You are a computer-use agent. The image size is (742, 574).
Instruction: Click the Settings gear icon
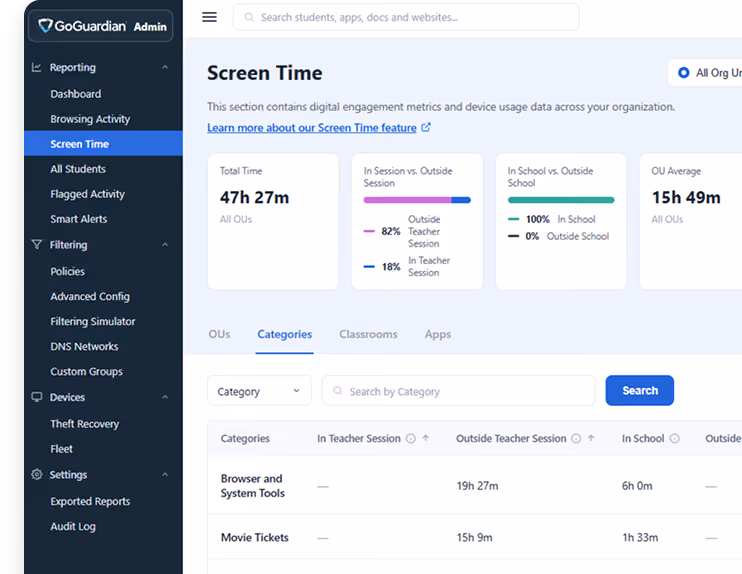coord(36,474)
